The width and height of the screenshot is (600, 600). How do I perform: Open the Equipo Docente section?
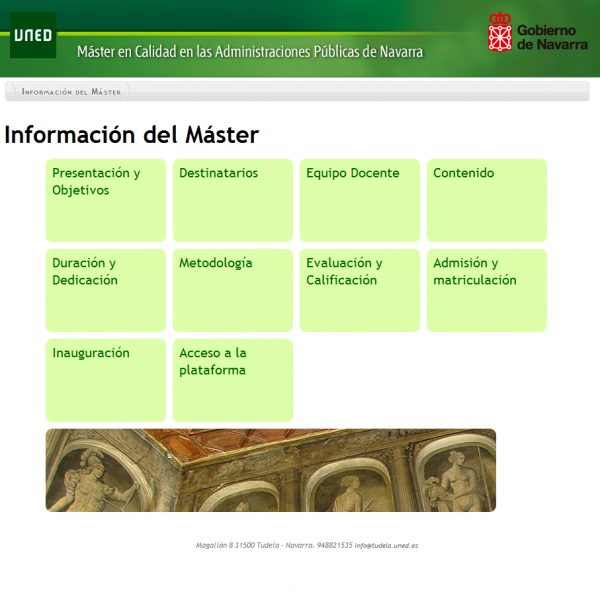pyautogui.click(x=359, y=200)
